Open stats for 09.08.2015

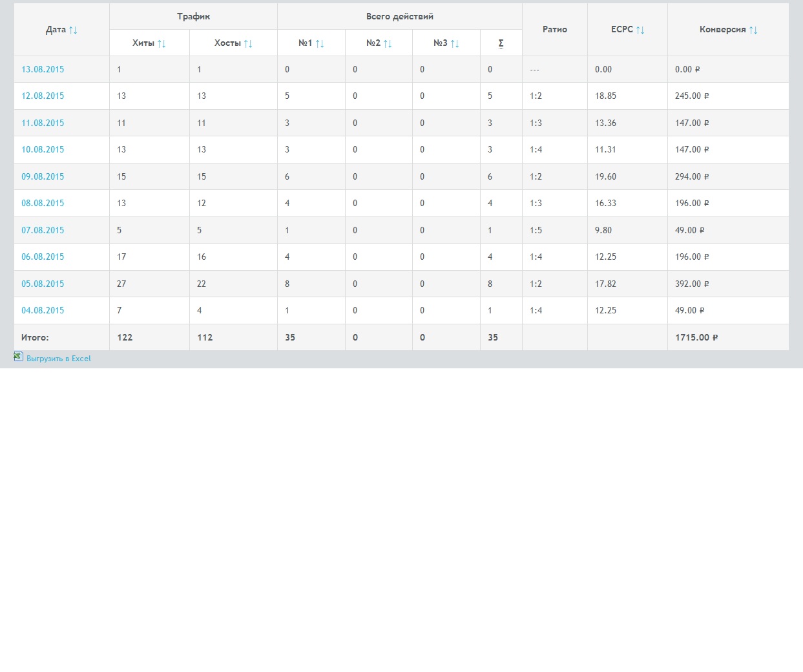(x=43, y=176)
